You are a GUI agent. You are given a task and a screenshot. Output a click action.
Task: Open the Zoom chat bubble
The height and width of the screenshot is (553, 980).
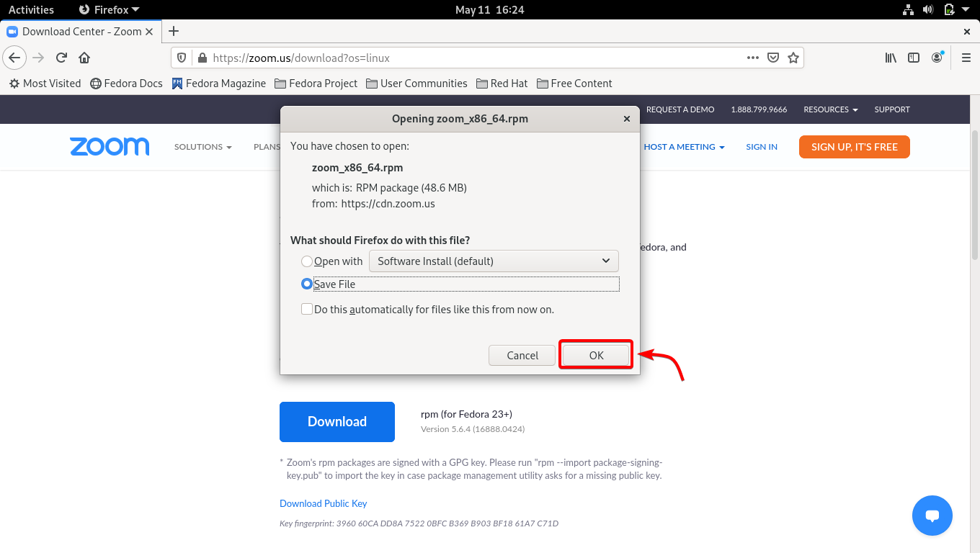pyautogui.click(x=932, y=516)
